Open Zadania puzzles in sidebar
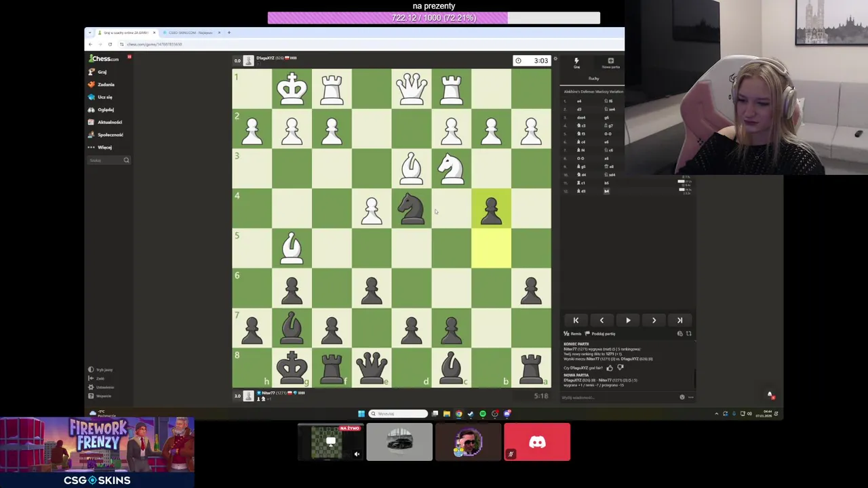The image size is (868, 488). point(102,85)
